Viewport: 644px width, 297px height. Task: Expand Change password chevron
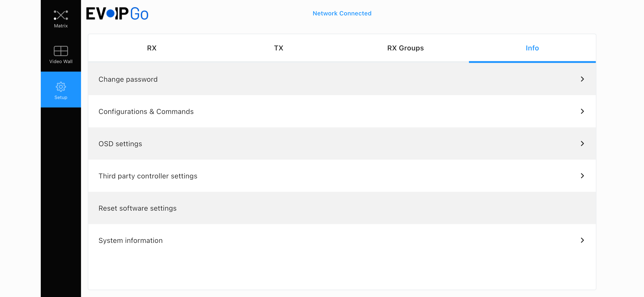[582, 79]
